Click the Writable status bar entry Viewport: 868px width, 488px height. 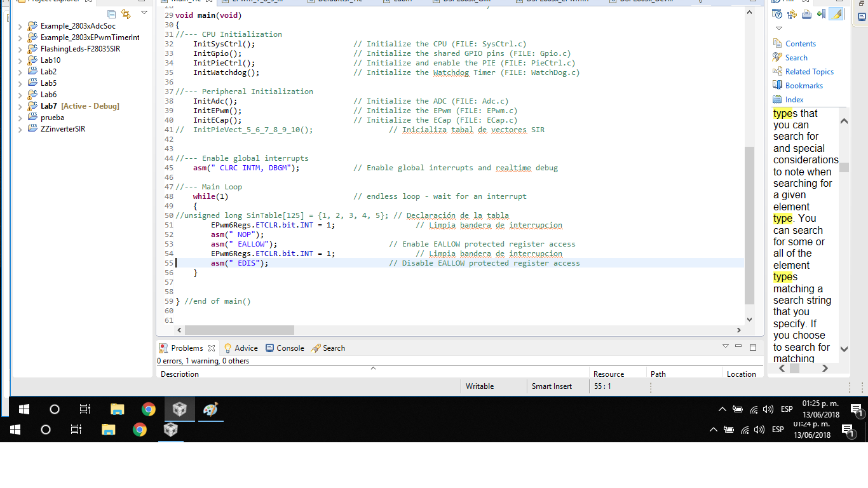[480, 386]
